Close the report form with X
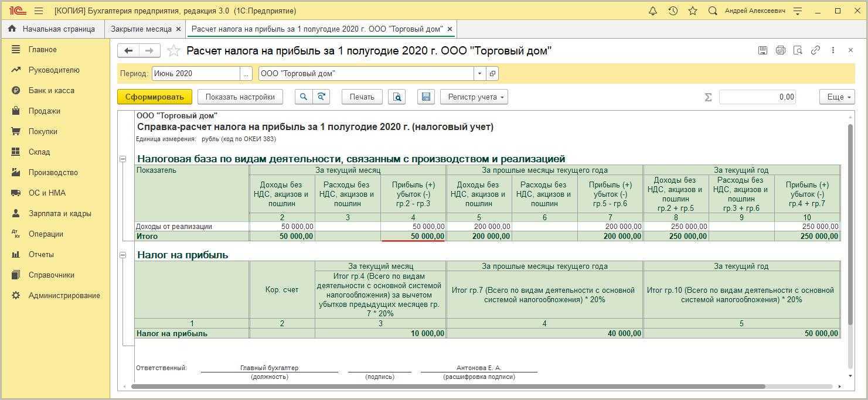 [x=850, y=50]
